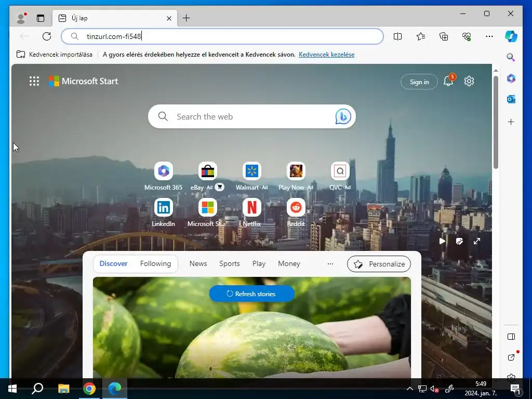532x399 pixels.
Task: Expand background to full view icon
Action: 477,241
